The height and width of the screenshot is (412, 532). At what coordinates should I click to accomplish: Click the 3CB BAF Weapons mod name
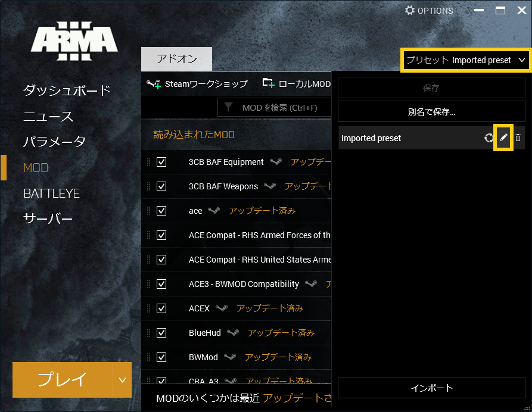[x=223, y=186]
